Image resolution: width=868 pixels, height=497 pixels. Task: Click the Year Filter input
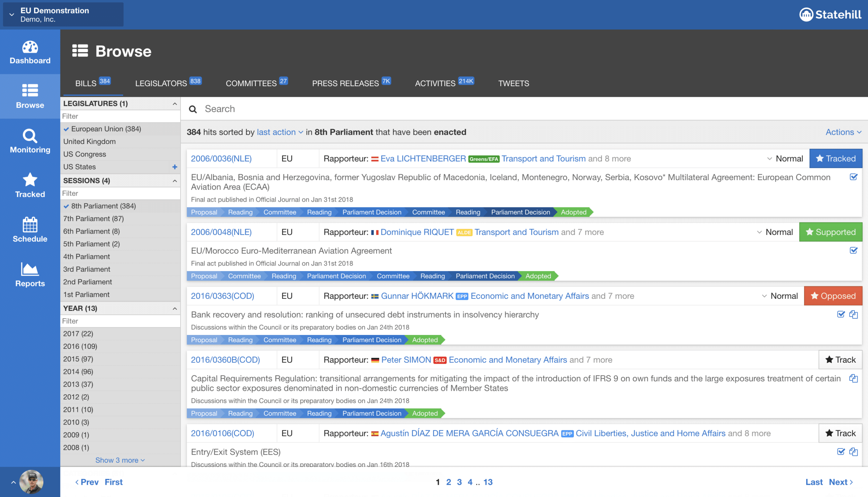point(120,321)
